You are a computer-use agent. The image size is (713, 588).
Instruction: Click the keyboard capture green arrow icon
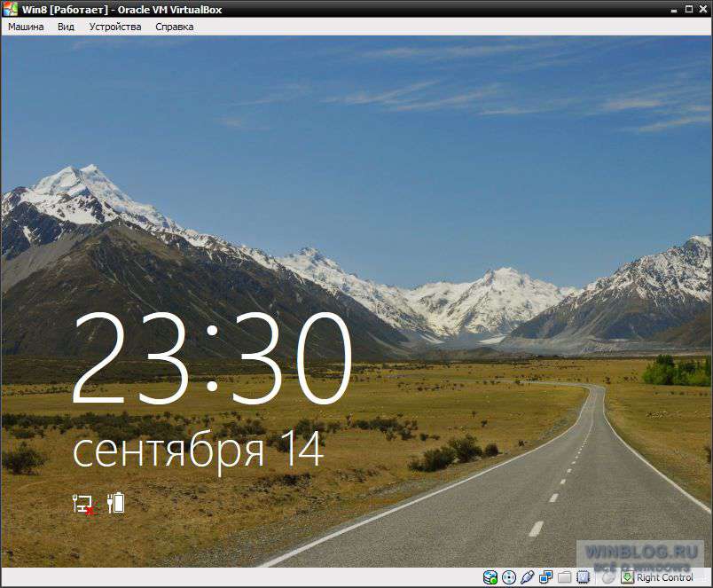pos(628,577)
